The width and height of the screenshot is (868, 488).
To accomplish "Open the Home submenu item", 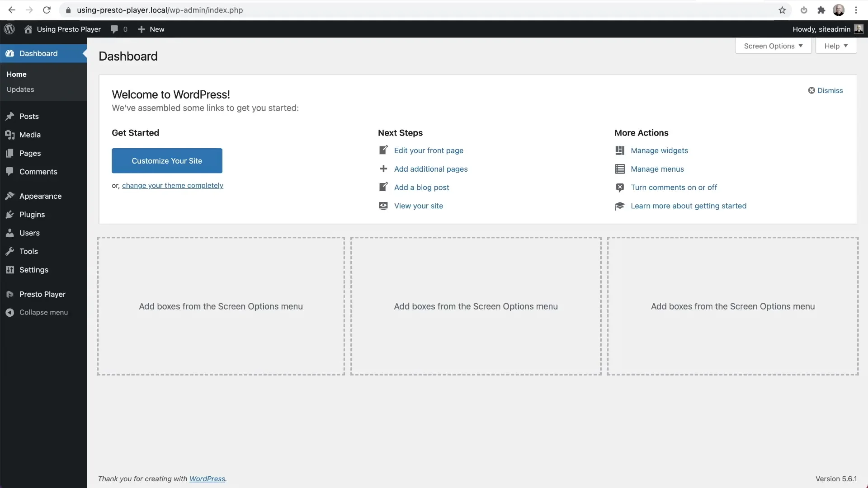I will 17,74.
